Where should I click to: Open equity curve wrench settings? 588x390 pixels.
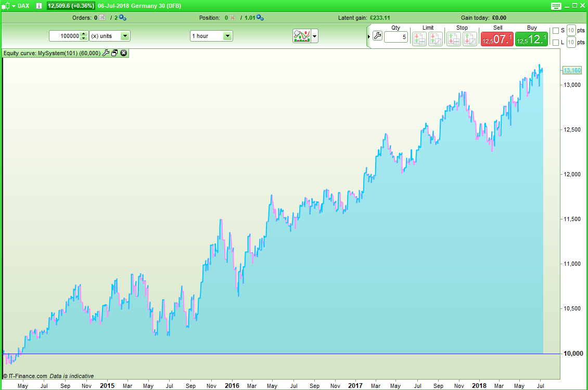pos(106,53)
